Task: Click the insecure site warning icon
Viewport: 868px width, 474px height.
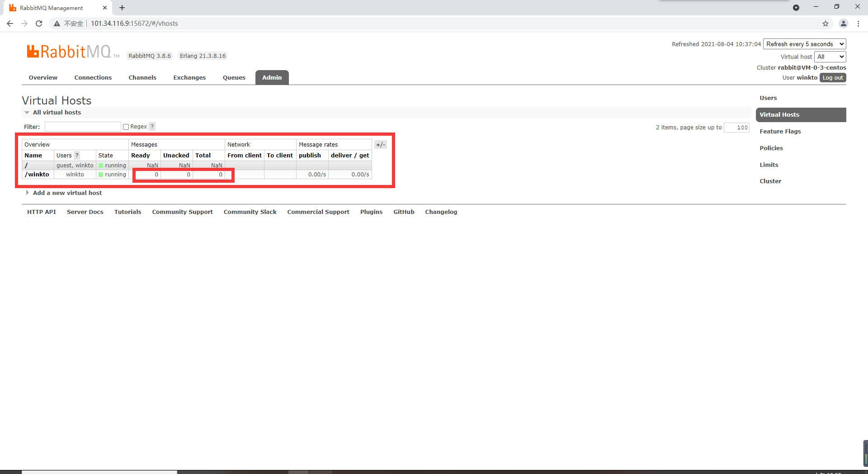Action: point(57,24)
